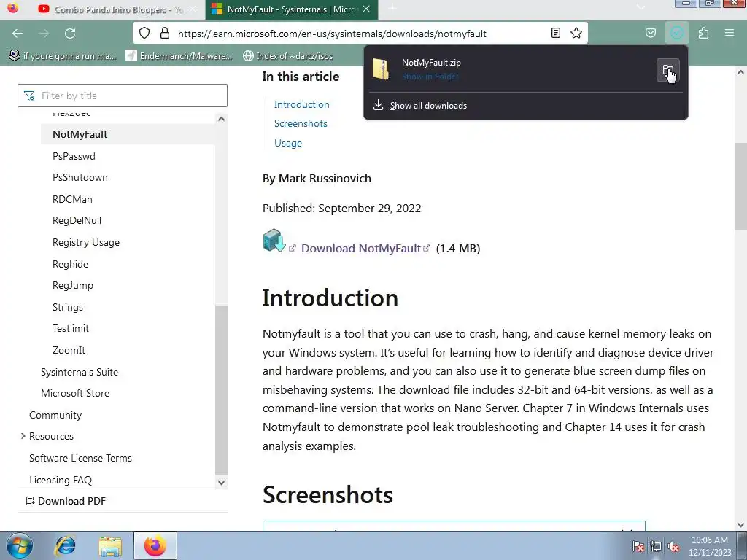Screen dimensions: 747x560
Task: Click Download PDF button
Action: [x=66, y=501]
